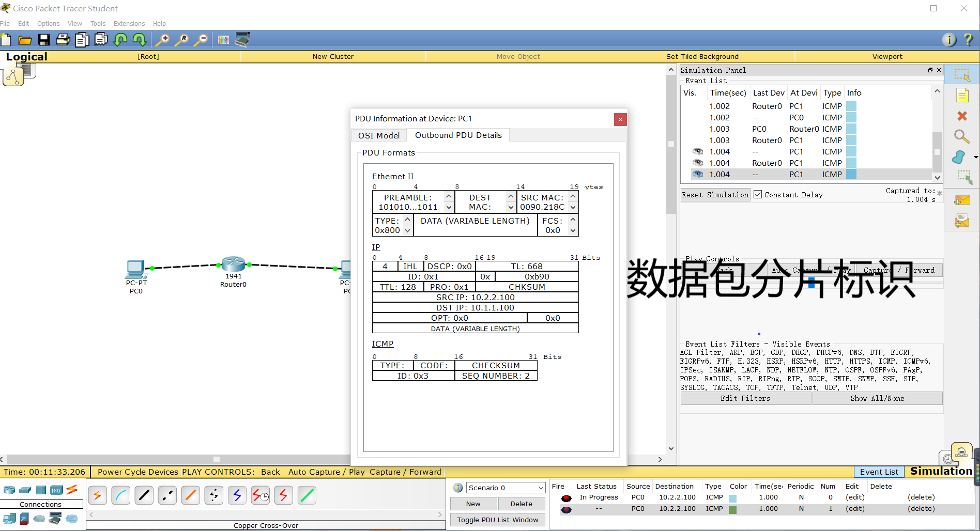Click the SRC MAC field up arrow

point(573,196)
